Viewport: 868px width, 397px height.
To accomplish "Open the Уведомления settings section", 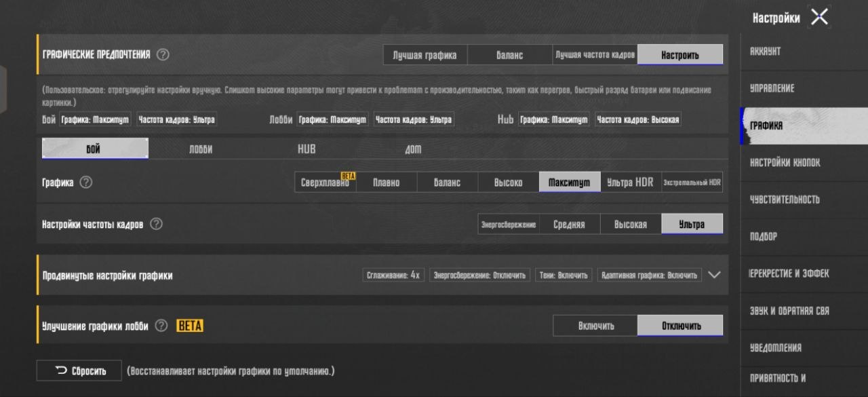I will coord(804,347).
